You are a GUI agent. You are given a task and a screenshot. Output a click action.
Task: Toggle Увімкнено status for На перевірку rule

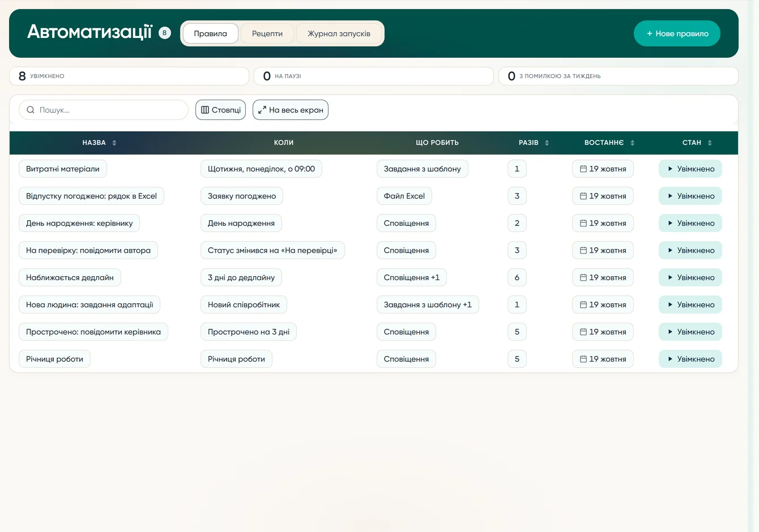click(690, 250)
